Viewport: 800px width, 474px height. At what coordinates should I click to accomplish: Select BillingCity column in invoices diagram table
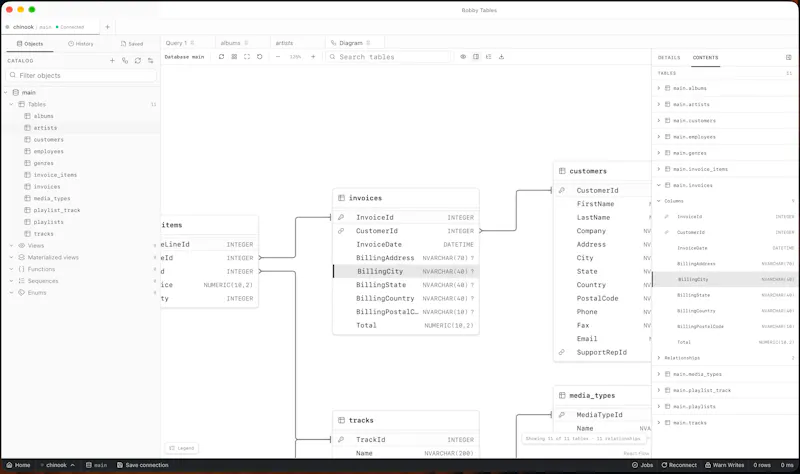pos(406,271)
